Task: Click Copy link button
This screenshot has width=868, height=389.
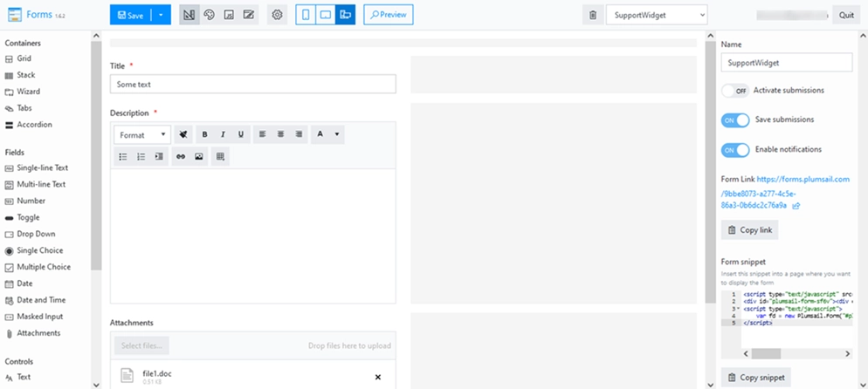Action: 749,230
